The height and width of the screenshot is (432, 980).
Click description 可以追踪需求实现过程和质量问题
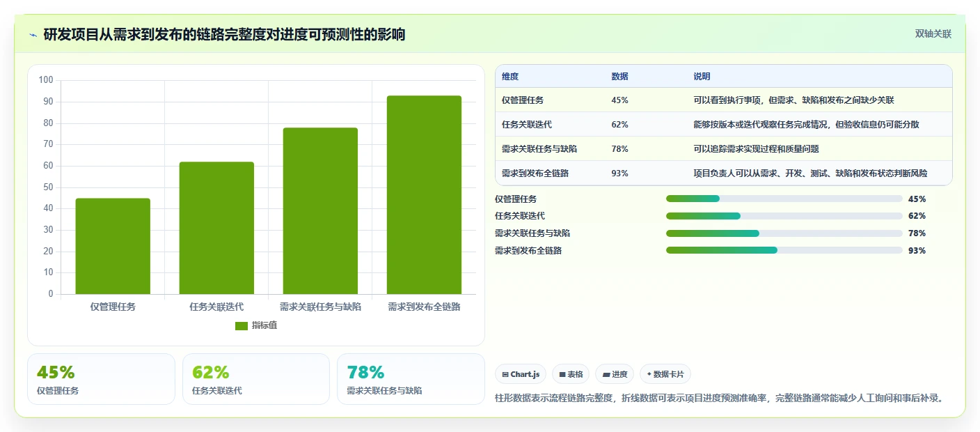click(x=756, y=149)
